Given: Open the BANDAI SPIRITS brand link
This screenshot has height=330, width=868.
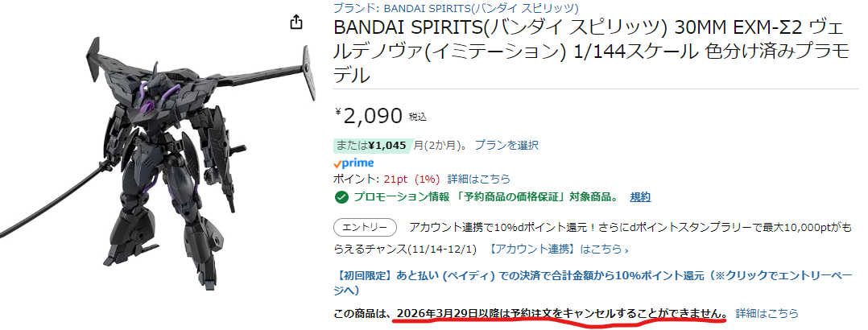Looking at the screenshot, I should 456,8.
